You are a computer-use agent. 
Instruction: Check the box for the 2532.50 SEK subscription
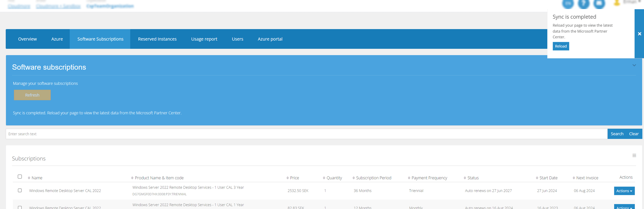pyautogui.click(x=20, y=190)
